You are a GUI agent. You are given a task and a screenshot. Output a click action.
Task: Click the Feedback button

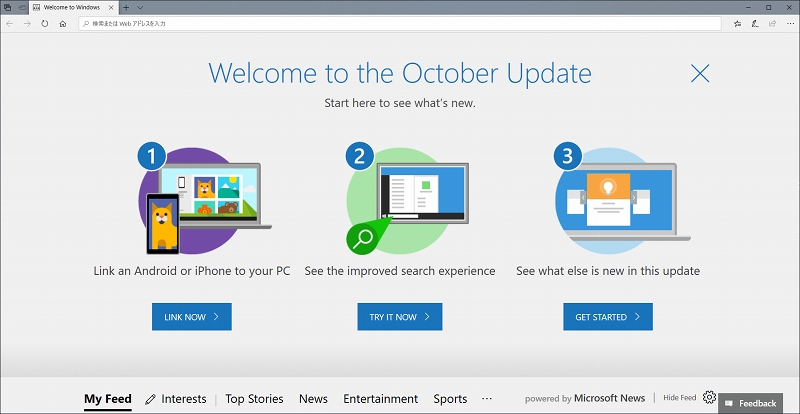coord(751,403)
